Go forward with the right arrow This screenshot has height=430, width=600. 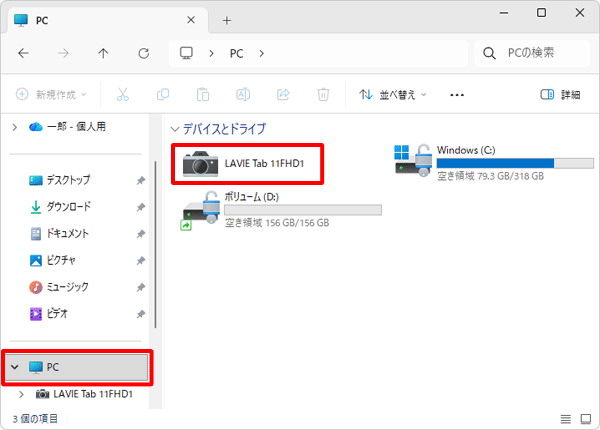pyautogui.click(x=64, y=53)
